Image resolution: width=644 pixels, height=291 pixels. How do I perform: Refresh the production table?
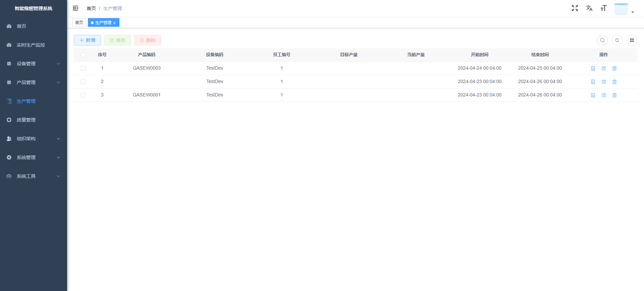pos(617,40)
